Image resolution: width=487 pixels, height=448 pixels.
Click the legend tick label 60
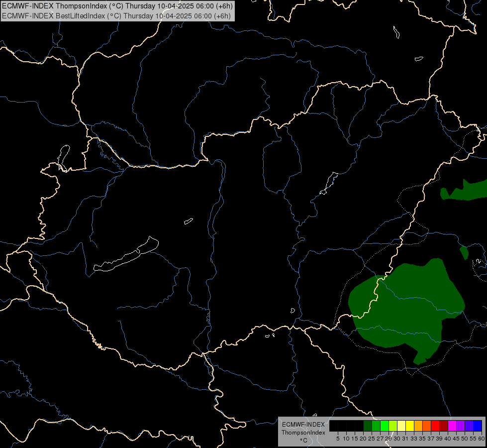tap(482, 439)
